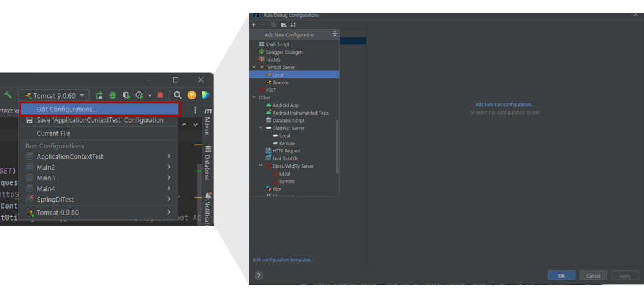
Task: Open the Database tool window
Action: (x=208, y=163)
